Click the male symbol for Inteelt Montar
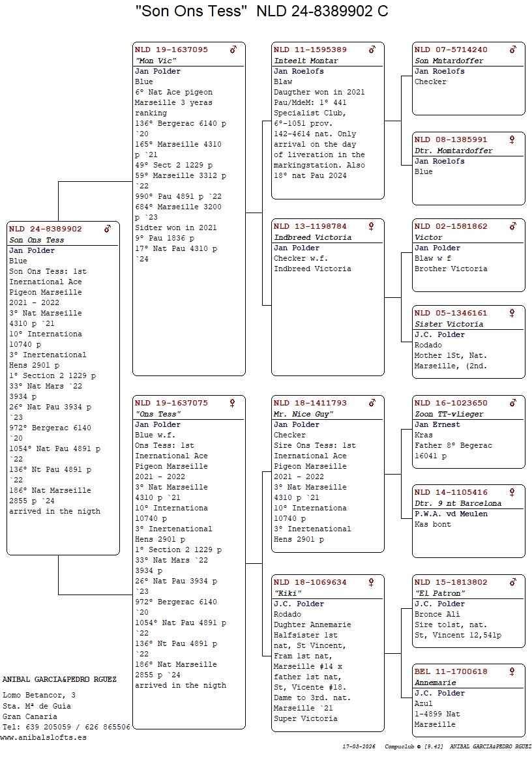Screen dimensions: 532x764 372,50
